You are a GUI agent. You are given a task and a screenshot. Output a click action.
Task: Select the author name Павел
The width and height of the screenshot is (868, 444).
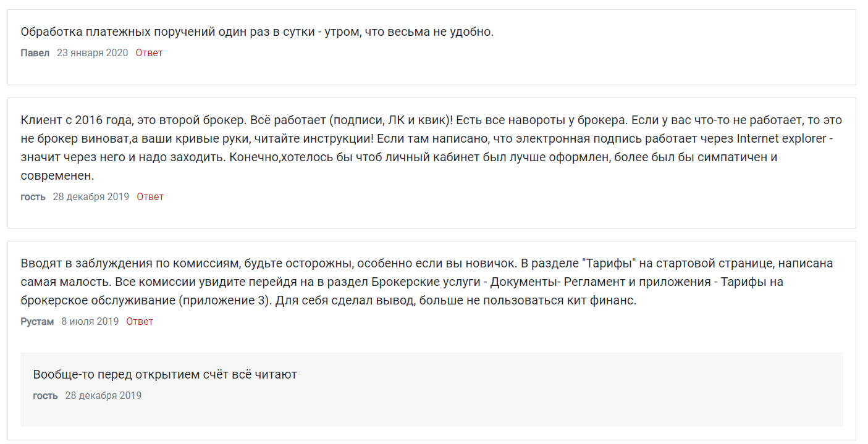(x=35, y=53)
